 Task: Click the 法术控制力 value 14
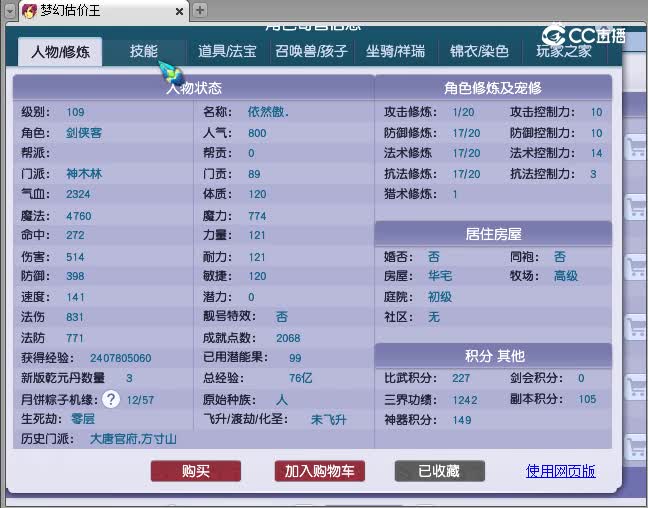(596, 153)
